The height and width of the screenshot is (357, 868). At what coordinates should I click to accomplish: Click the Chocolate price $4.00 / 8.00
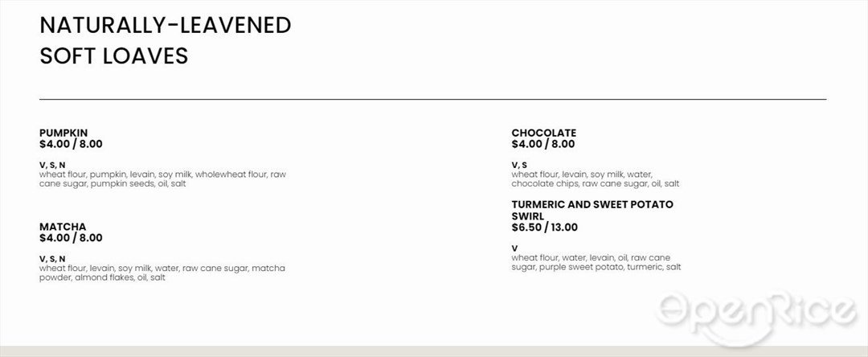543,145
